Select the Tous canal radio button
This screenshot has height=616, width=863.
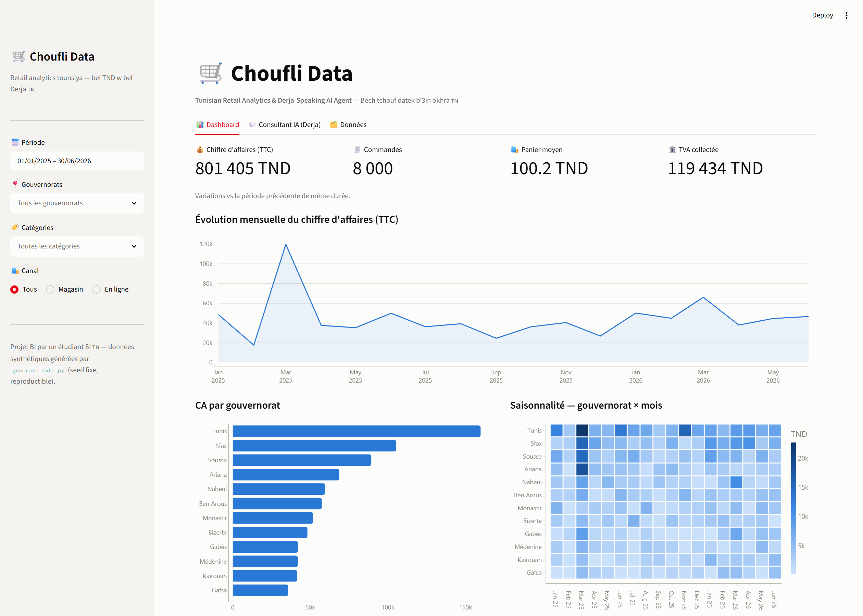click(14, 290)
